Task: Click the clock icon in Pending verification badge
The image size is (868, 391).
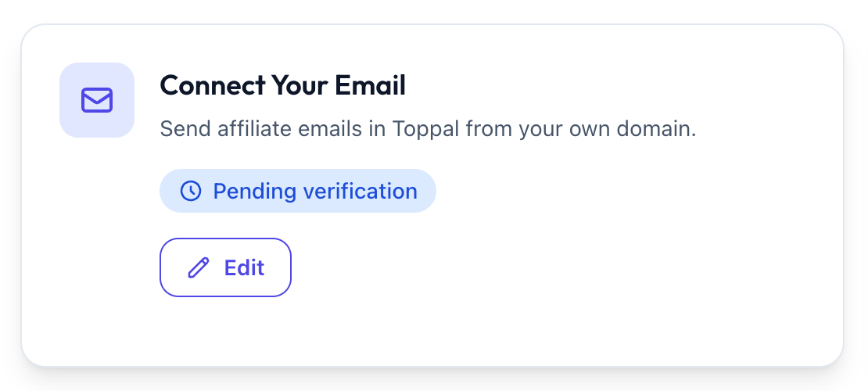Action: (191, 191)
